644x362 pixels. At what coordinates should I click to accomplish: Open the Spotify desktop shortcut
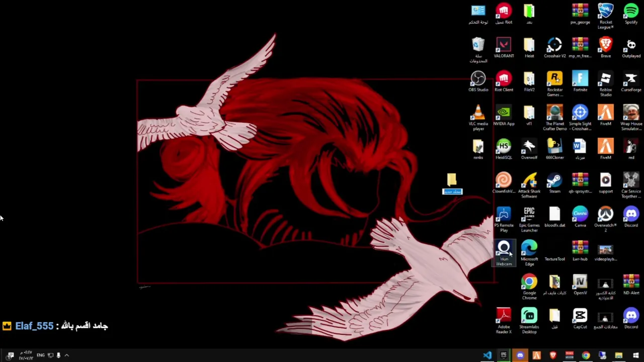[631, 15]
